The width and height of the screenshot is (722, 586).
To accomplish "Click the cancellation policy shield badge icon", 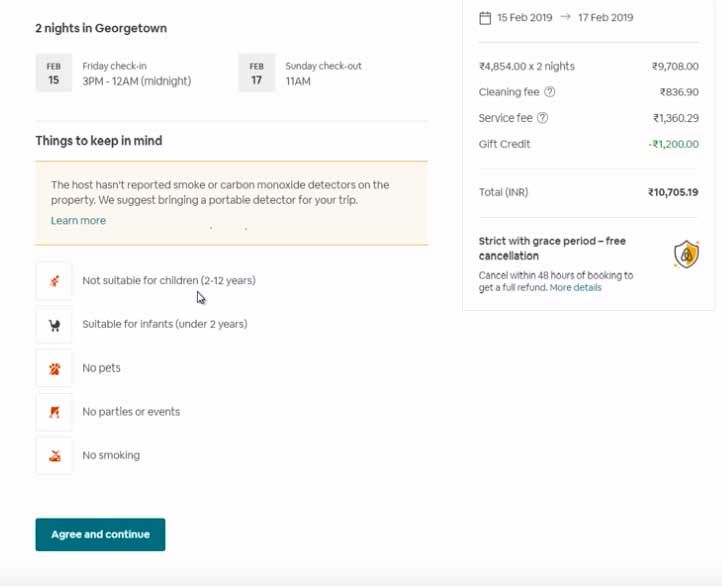I will pyautogui.click(x=686, y=255).
